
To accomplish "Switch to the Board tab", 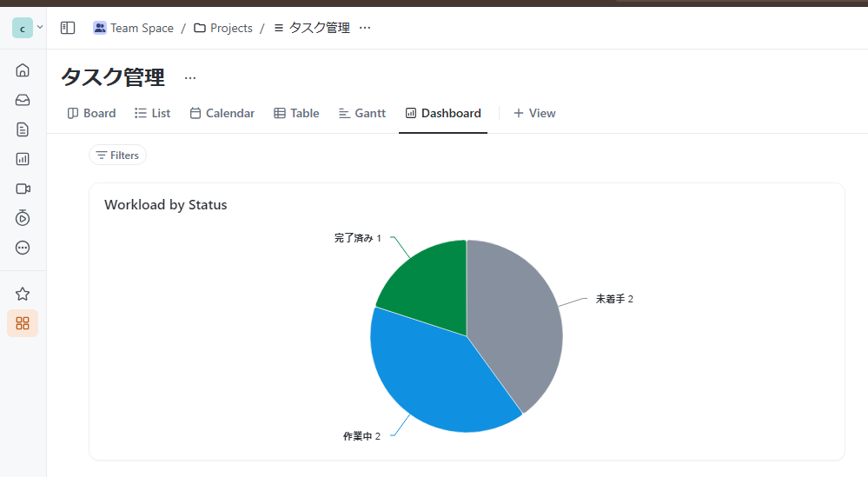I will [92, 113].
